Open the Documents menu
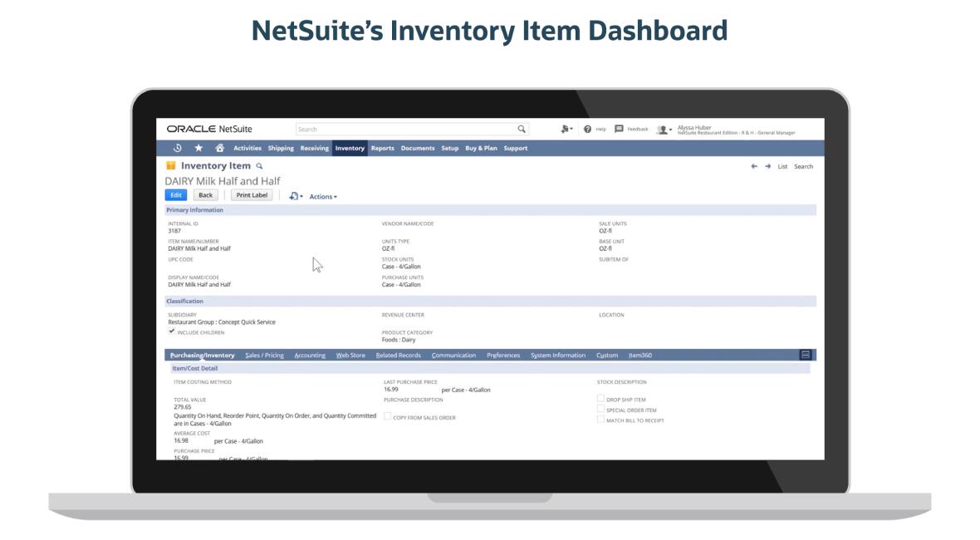Image resolution: width=980 pixels, height=540 pixels. (x=418, y=148)
